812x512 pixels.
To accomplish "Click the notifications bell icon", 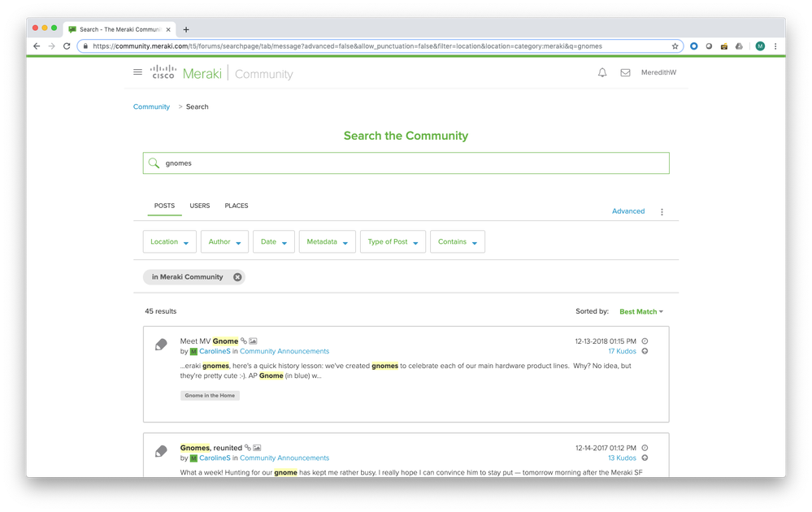I will coord(602,72).
